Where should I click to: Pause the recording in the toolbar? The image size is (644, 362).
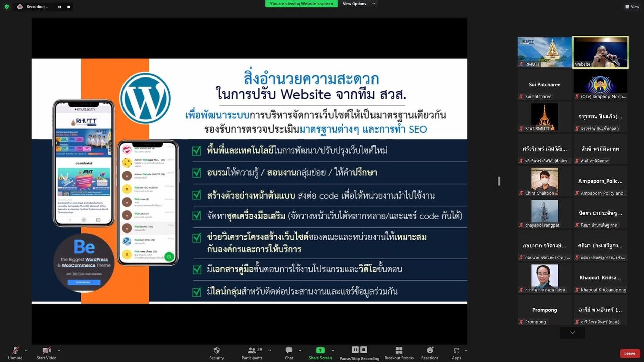[355, 350]
